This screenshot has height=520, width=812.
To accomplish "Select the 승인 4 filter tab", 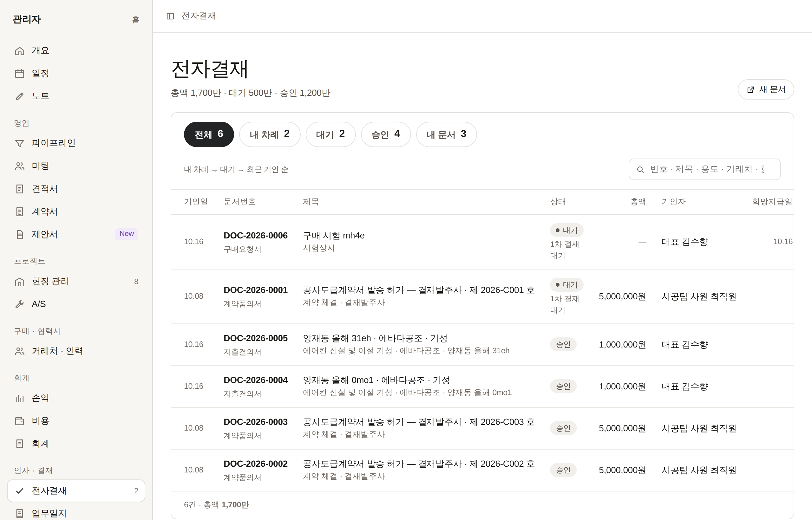I will tap(386, 134).
